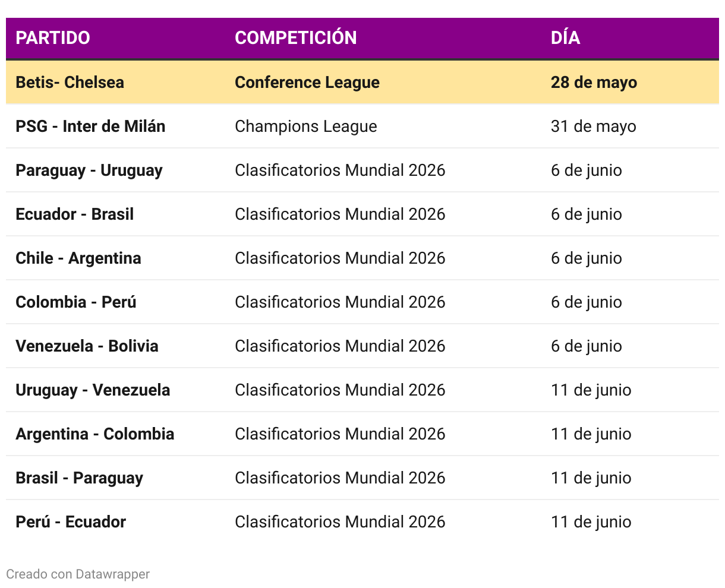Screen dimensions: 725x588
Task: Select the Betis- Chelsea match cell
Action: click(70, 82)
